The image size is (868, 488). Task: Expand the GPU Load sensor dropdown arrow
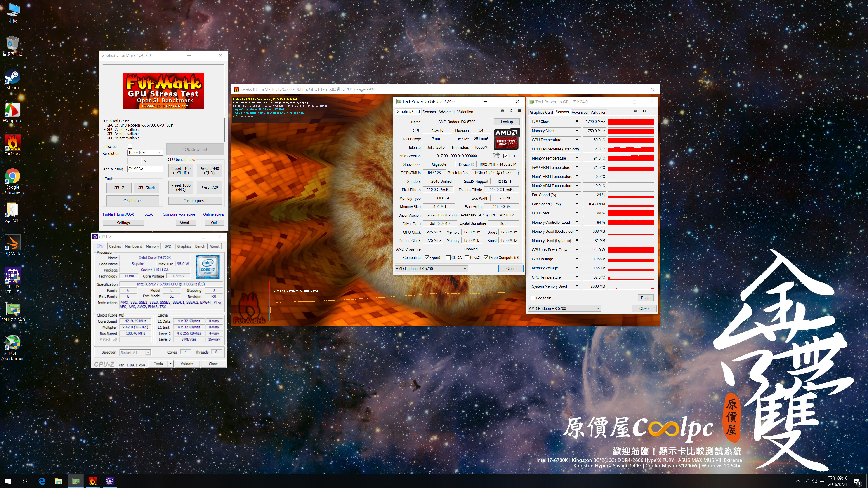[x=577, y=213]
